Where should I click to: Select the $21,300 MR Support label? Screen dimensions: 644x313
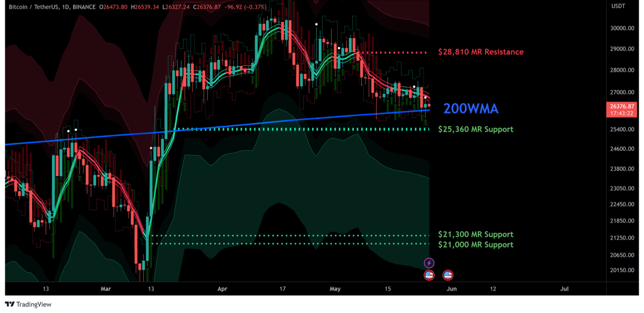[475, 234]
